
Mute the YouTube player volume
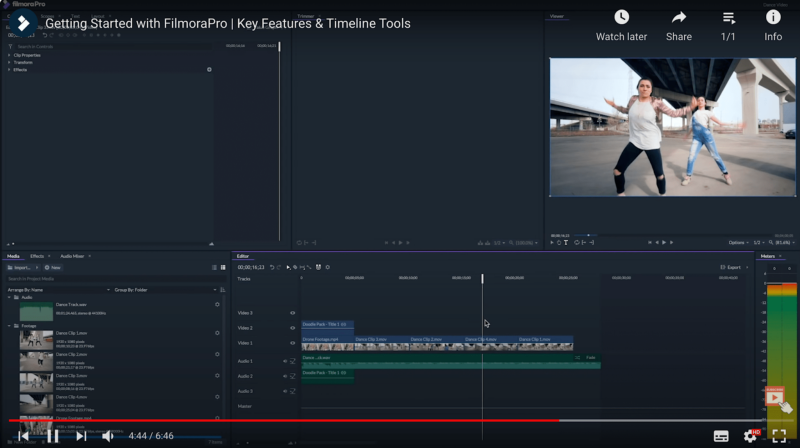[108, 436]
